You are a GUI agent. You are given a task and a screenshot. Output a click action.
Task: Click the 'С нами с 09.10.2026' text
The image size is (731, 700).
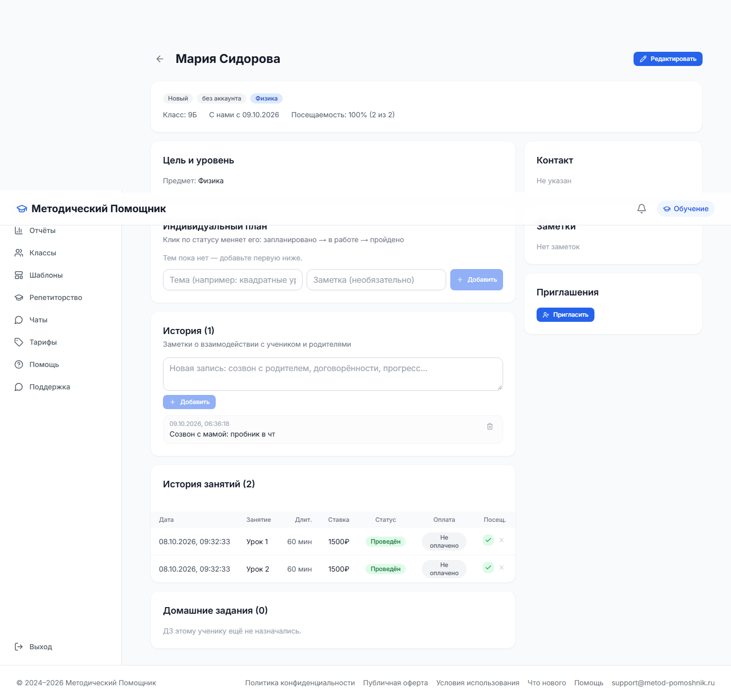click(244, 115)
